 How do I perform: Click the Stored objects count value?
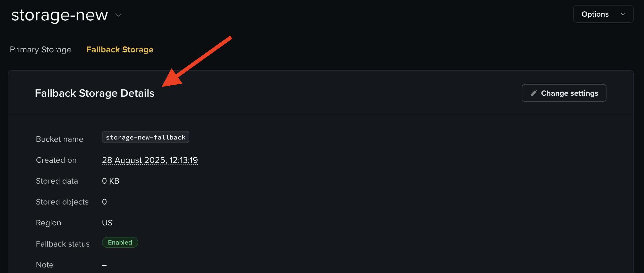point(104,202)
